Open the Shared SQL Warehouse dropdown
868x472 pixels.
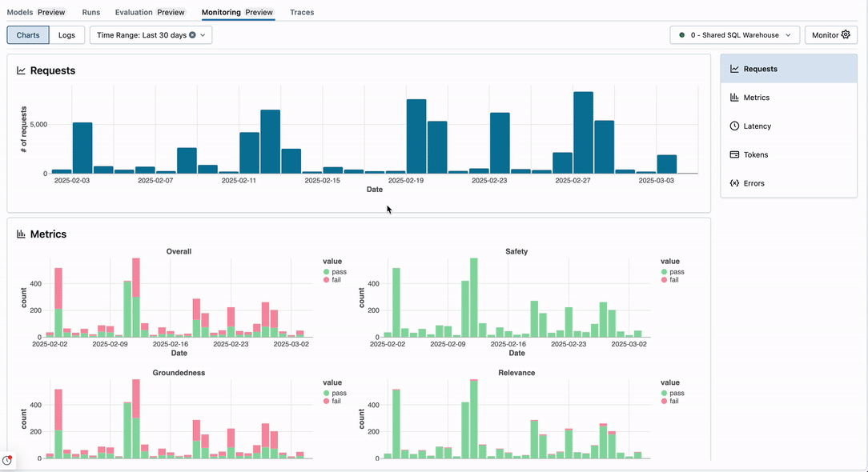734,35
